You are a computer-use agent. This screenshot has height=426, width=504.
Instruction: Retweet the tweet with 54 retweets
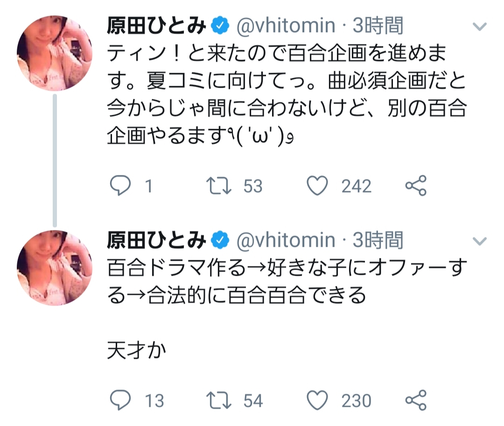[x=219, y=400]
